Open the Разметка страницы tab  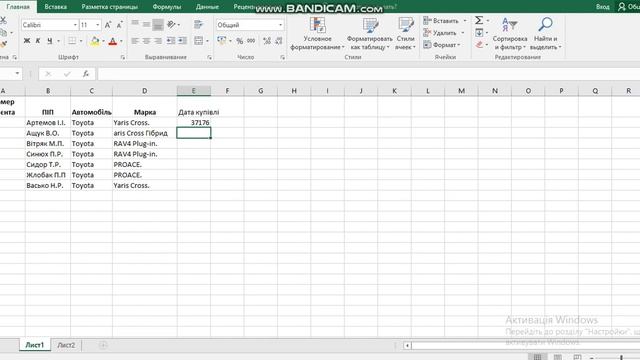[109, 7]
